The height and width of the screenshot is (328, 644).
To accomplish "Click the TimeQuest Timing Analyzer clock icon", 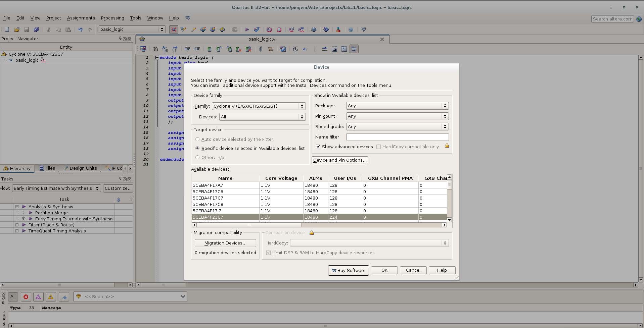I will click(x=269, y=30).
